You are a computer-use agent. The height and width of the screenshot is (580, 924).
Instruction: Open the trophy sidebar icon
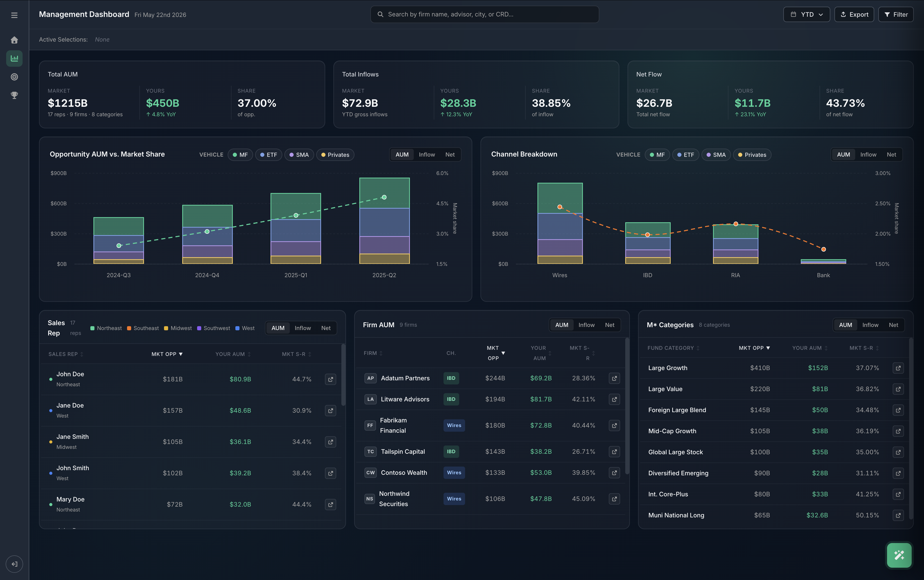click(x=14, y=95)
